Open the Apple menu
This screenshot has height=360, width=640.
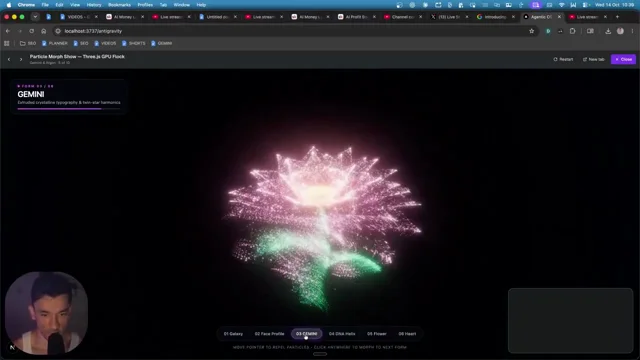coord(9,5)
